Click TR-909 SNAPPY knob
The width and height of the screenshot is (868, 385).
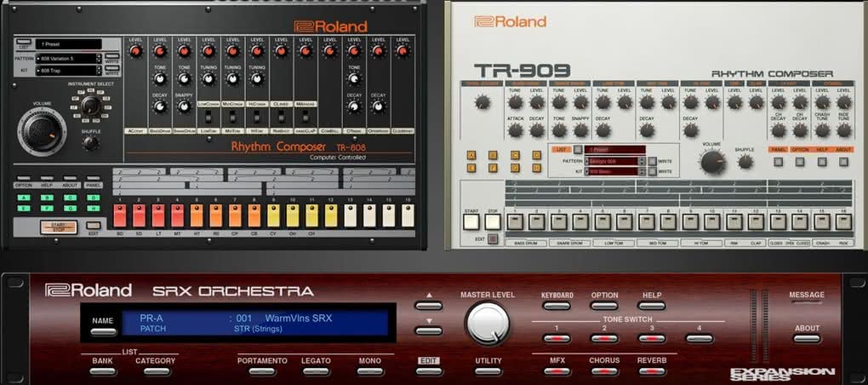point(580,130)
